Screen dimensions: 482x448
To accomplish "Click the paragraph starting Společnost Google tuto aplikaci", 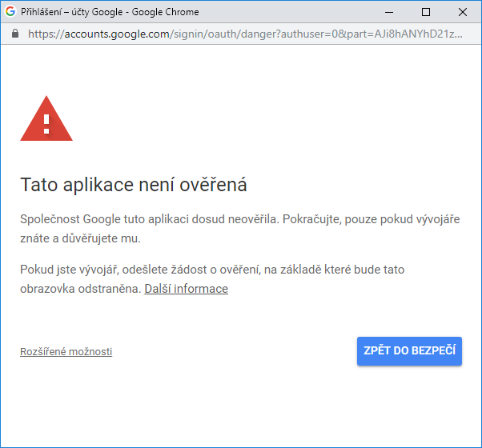I will pyautogui.click(x=240, y=229).
